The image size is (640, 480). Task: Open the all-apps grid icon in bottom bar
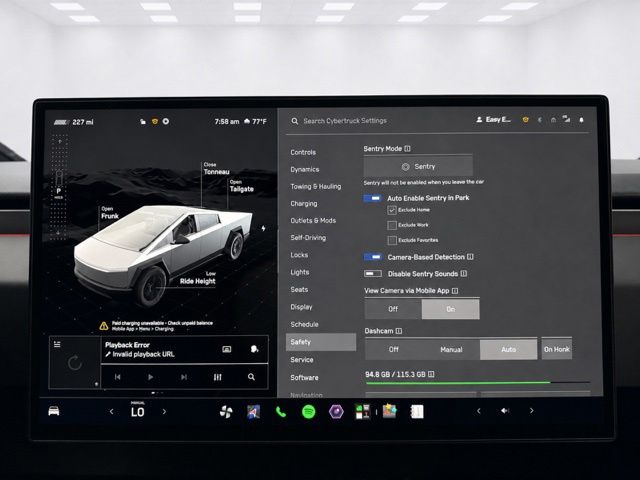[x=362, y=412]
